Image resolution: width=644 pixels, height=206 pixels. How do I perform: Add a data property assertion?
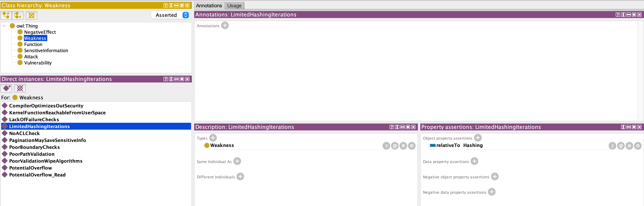474,161
